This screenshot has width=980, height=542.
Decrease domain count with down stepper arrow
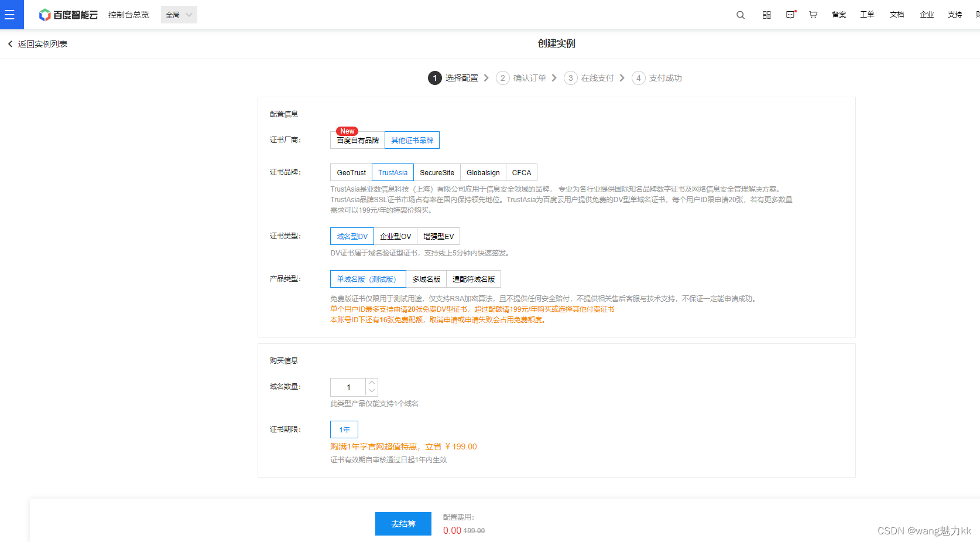pyautogui.click(x=372, y=391)
